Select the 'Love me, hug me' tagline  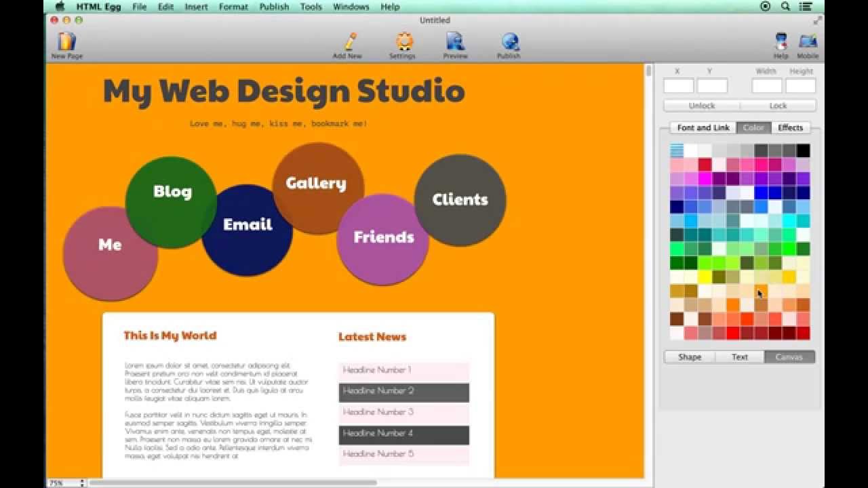pyautogui.click(x=279, y=124)
